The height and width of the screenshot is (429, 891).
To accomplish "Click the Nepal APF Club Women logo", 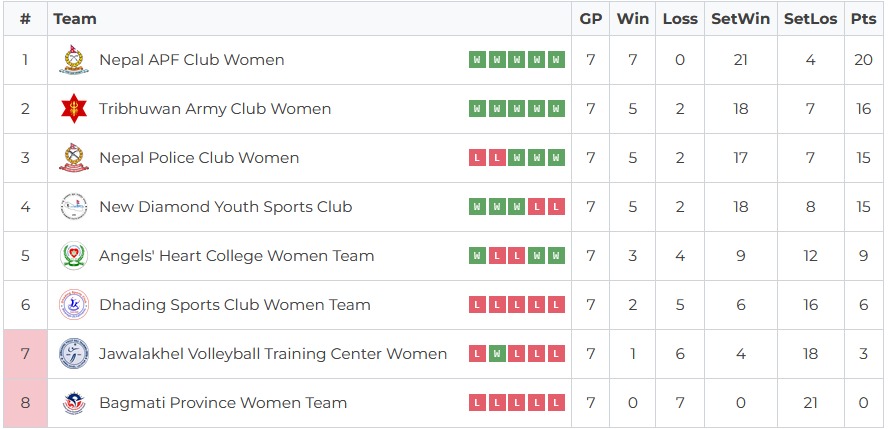I will (x=73, y=60).
